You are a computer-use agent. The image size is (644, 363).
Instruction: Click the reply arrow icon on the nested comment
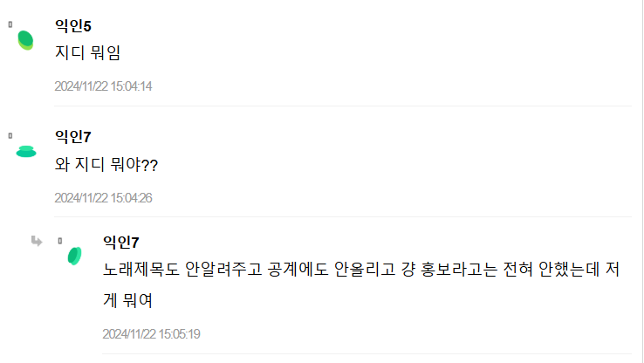click(x=37, y=241)
